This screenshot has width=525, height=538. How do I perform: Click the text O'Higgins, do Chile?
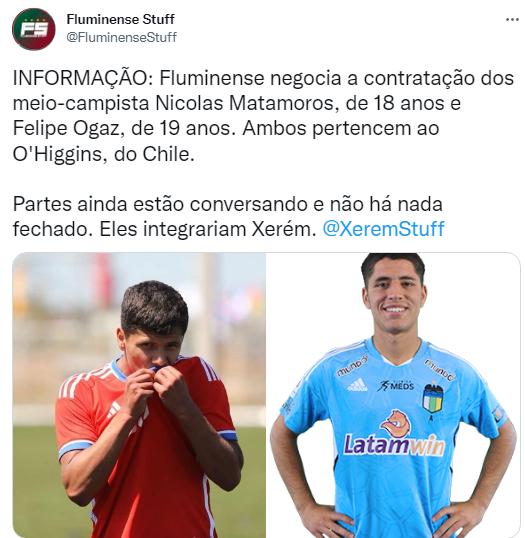click(x=104, y=154)
